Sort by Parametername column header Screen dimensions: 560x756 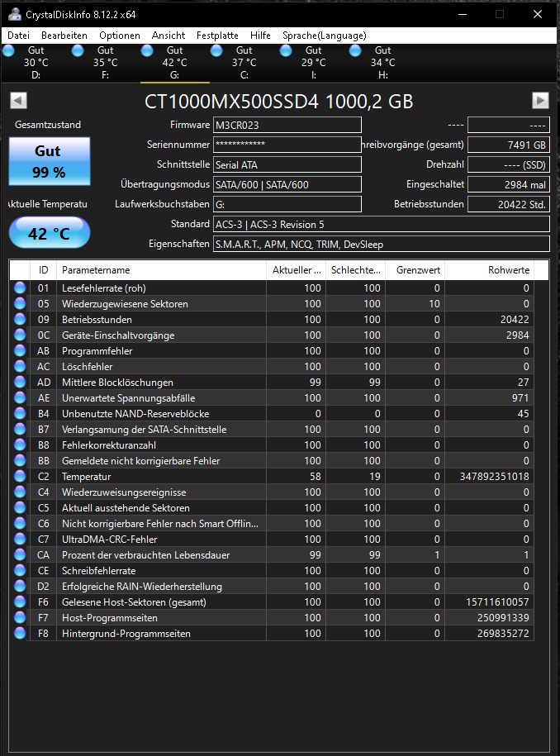point(161,270)
